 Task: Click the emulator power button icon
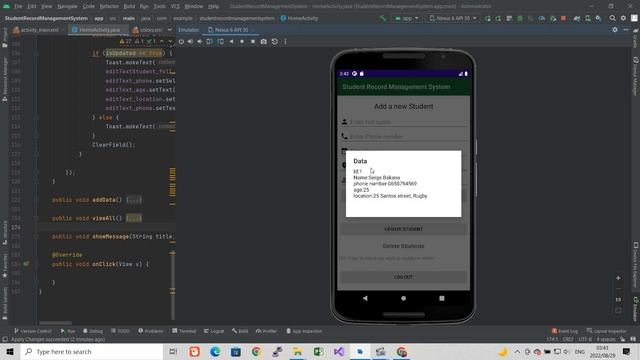click(181, 41)
